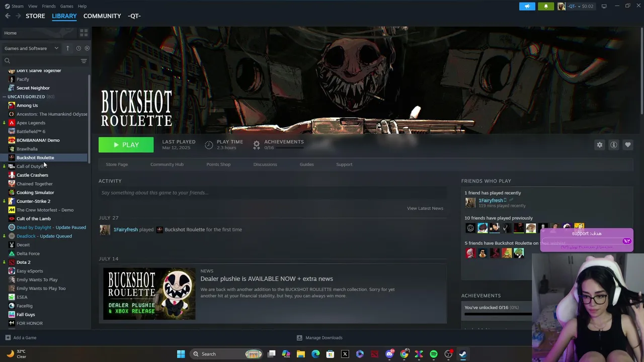Favorite Buckshot Roulette with heart icon
The image size is (644, 362).
(x=628, y=145)
